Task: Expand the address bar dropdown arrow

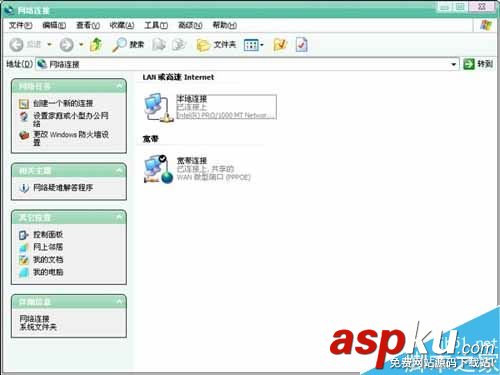Action: pos(453,64)
